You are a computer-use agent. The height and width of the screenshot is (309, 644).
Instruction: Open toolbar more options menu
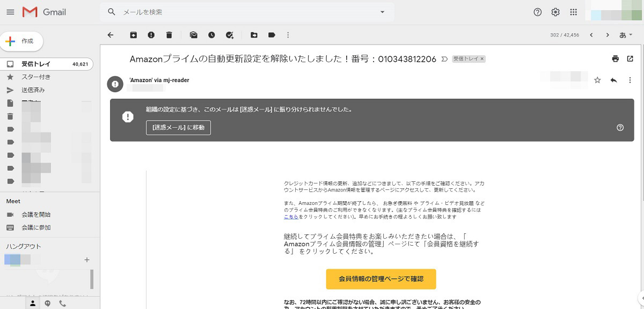point(288,35)
